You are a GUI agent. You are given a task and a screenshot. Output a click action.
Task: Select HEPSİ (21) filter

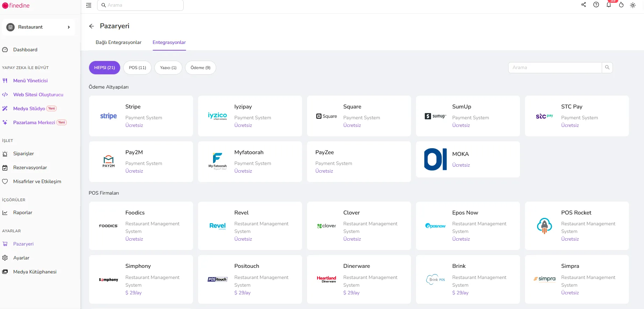pos(104,68)
